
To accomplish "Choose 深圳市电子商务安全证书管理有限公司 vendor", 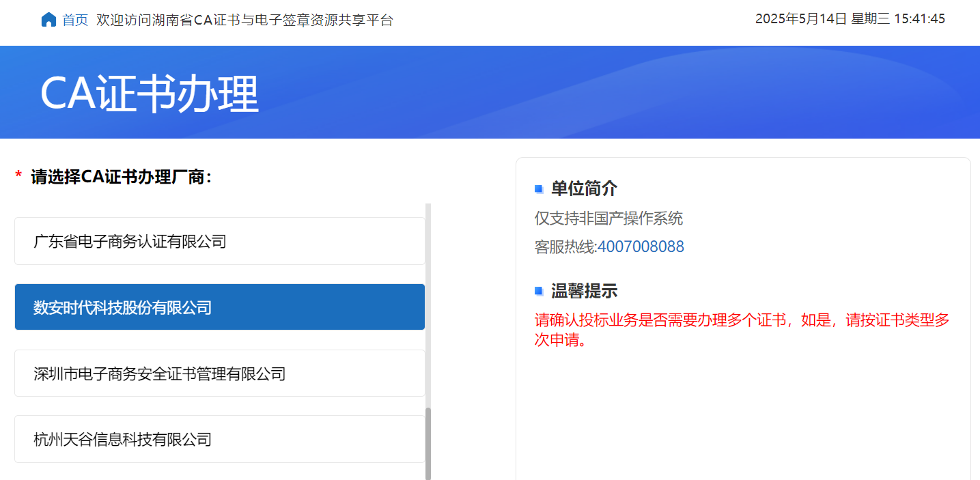I will [x=220, y=373].
